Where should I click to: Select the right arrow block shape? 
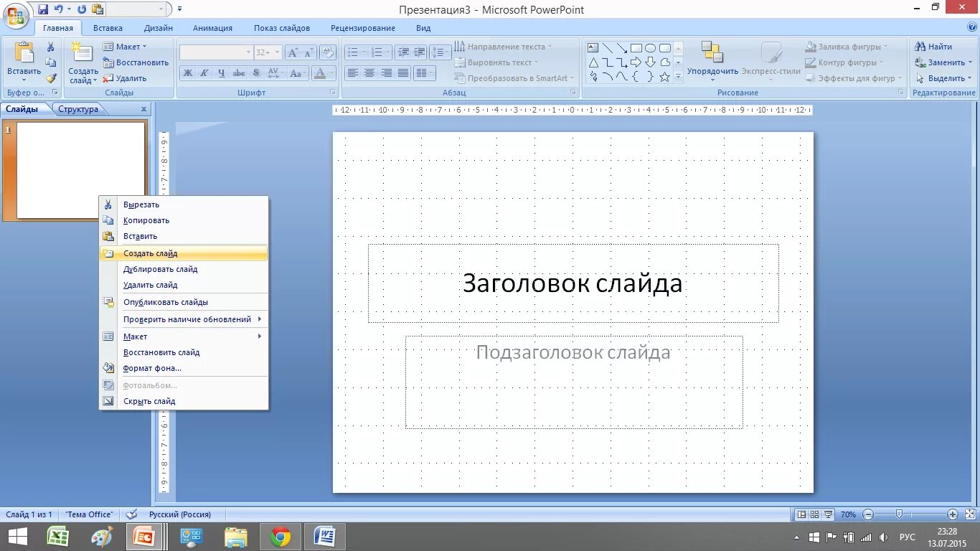pyautogui.click(x=636, y=62)
